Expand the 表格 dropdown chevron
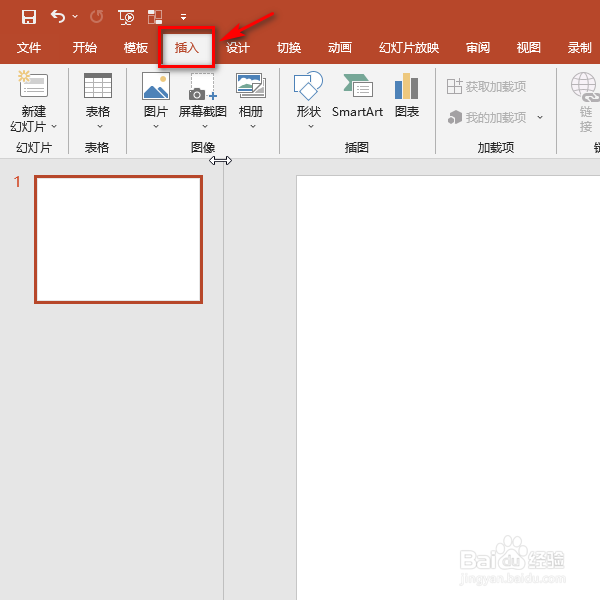 click(x=100, y=126)
